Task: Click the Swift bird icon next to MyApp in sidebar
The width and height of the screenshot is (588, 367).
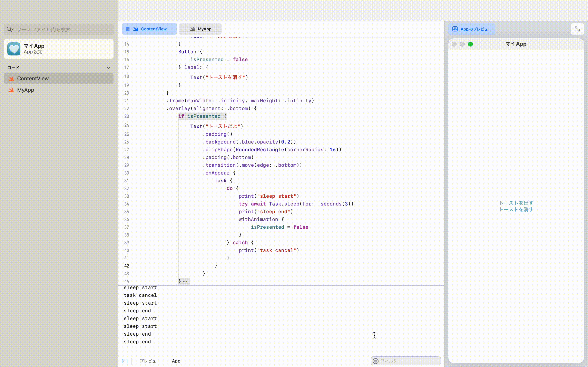Action: point(11,90)
